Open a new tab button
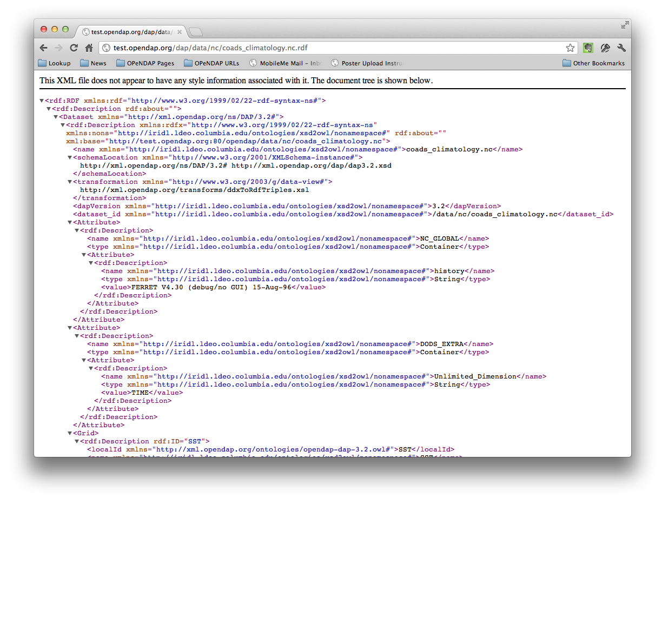The height and width of the screenshot is (644, 662). pyautogui.click(x=195, y=32)
